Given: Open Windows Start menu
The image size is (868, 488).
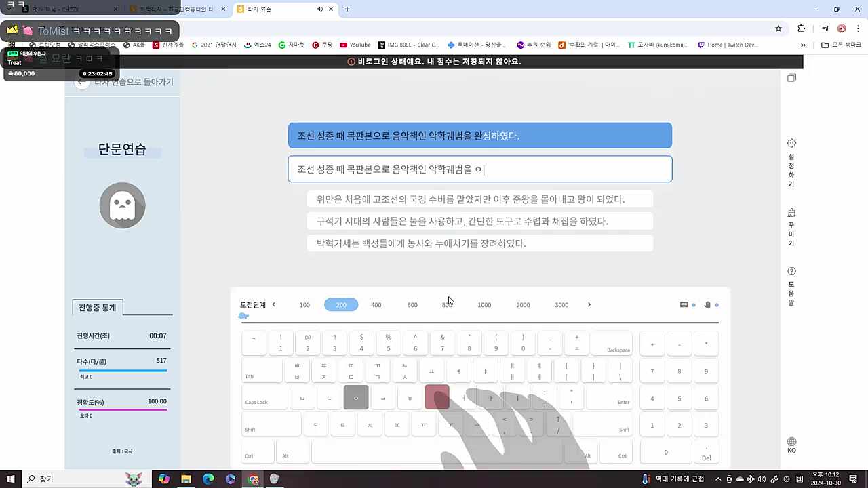Looking at the screenshot, I should tap(11, 479).
